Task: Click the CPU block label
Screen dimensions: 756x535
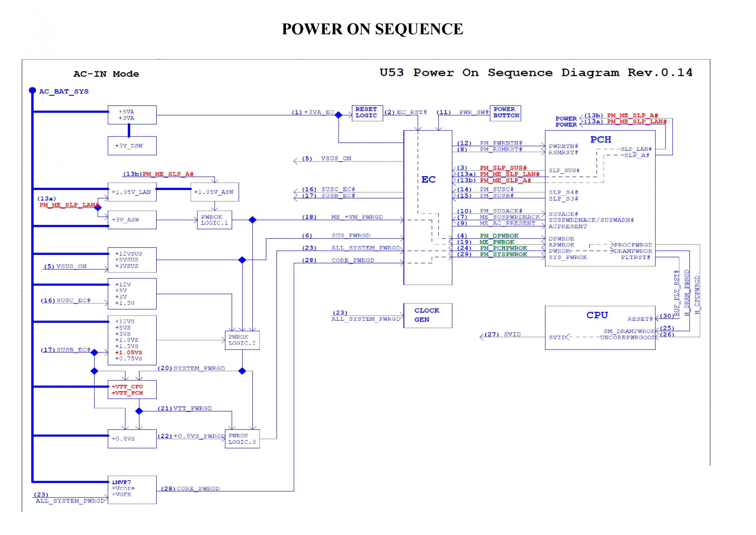Action: 597,315
